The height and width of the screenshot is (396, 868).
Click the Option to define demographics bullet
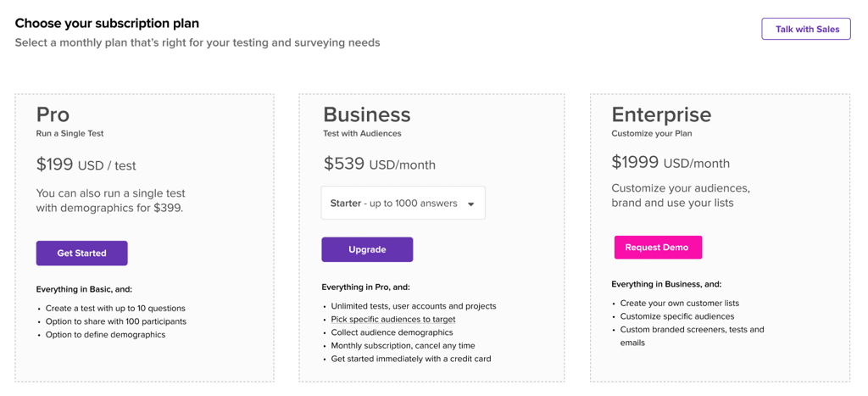pos(105,335)
